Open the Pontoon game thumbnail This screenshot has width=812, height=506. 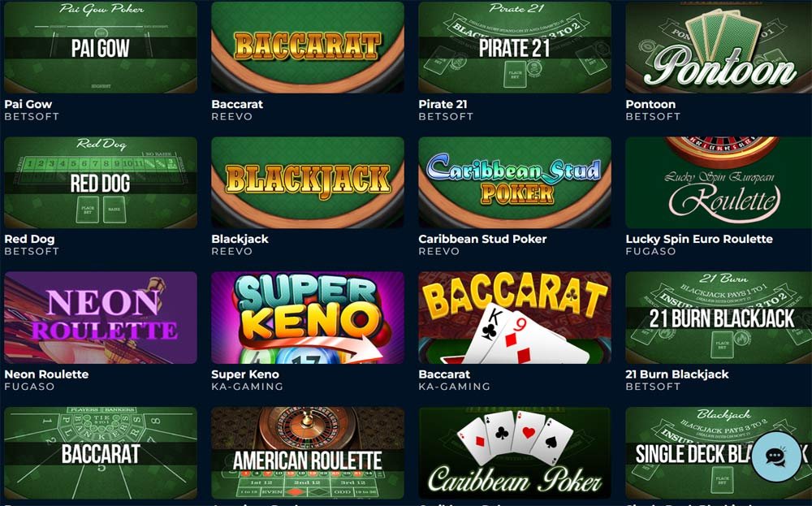(719, 47)
